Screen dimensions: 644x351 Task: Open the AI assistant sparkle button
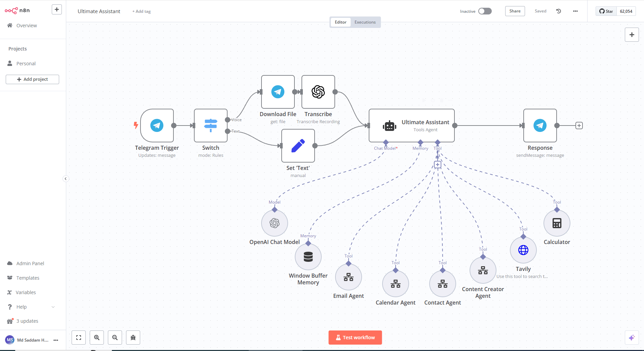tap(632, 338)
